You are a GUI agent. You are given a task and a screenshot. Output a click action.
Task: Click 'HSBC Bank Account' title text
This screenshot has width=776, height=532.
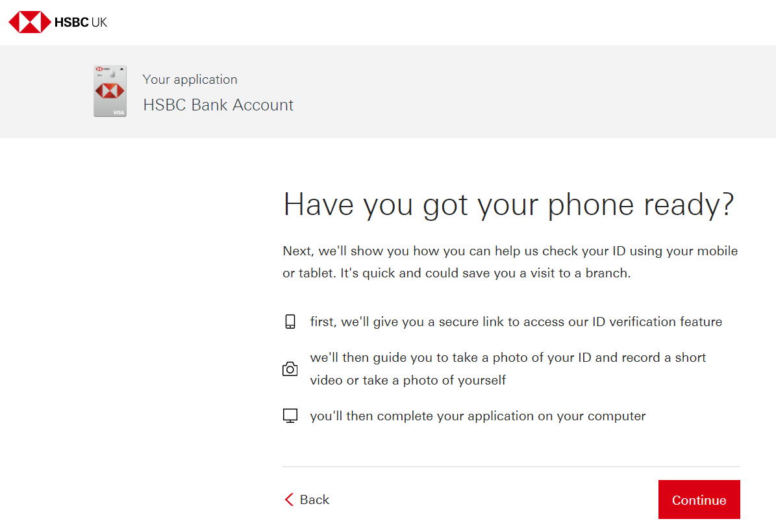[218, 105]
